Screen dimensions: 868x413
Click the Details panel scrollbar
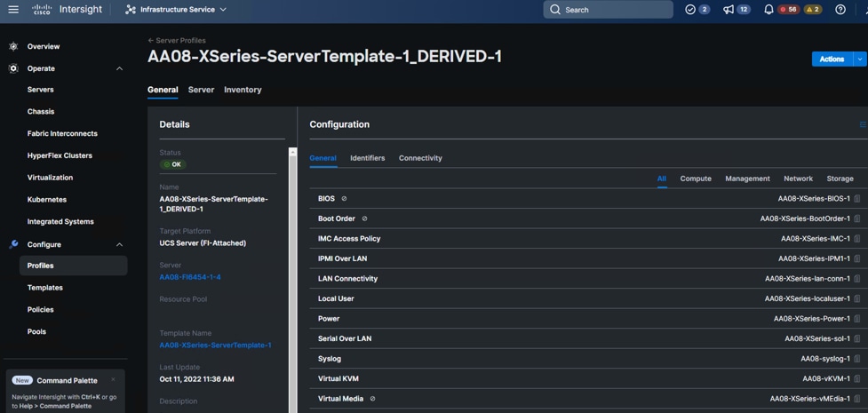pos(293,280)
